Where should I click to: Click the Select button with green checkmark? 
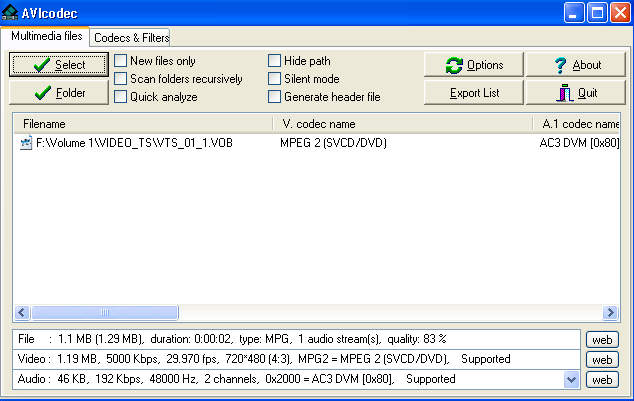tap(59, 65)
